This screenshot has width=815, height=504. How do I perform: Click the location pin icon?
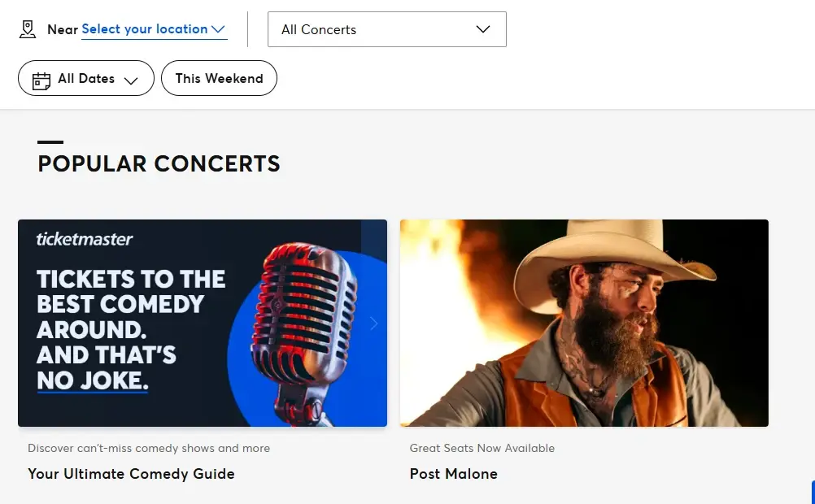tap(28, 29)
